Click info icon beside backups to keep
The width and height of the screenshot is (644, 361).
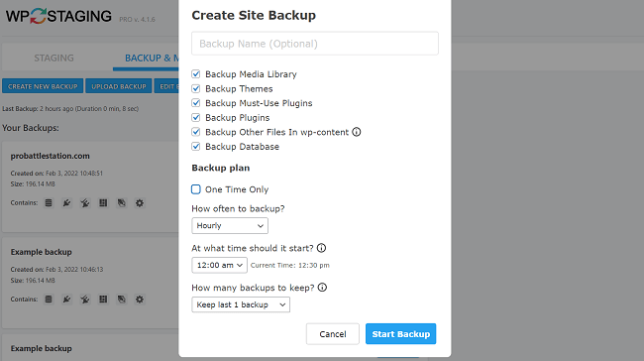click(x=322, y=288)
